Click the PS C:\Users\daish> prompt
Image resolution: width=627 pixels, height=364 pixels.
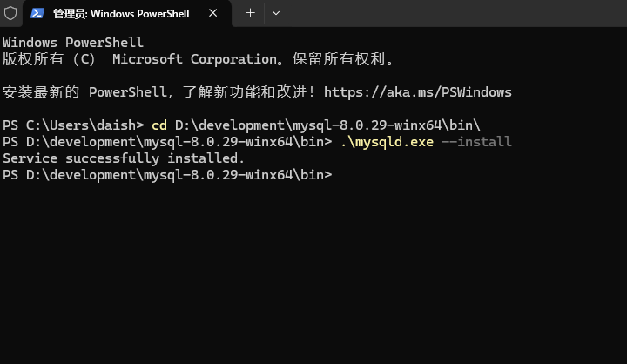coord(73,125)
